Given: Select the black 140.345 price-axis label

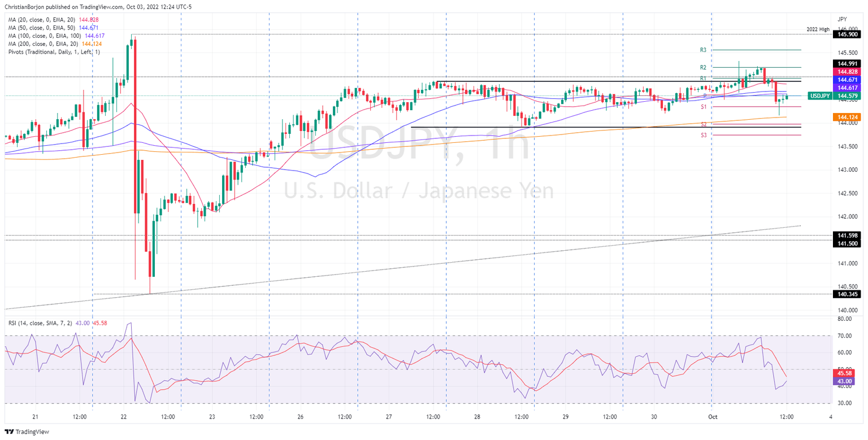Looking at the screenshot, I should tap(848, 294).
